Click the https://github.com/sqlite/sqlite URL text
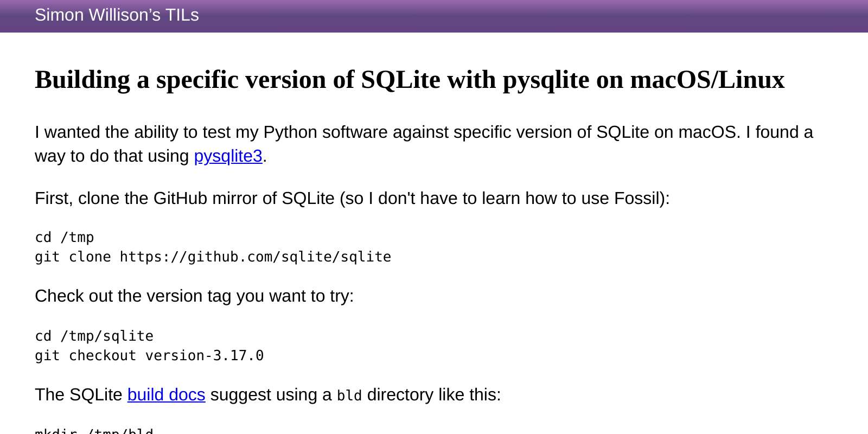 (255, 257)
